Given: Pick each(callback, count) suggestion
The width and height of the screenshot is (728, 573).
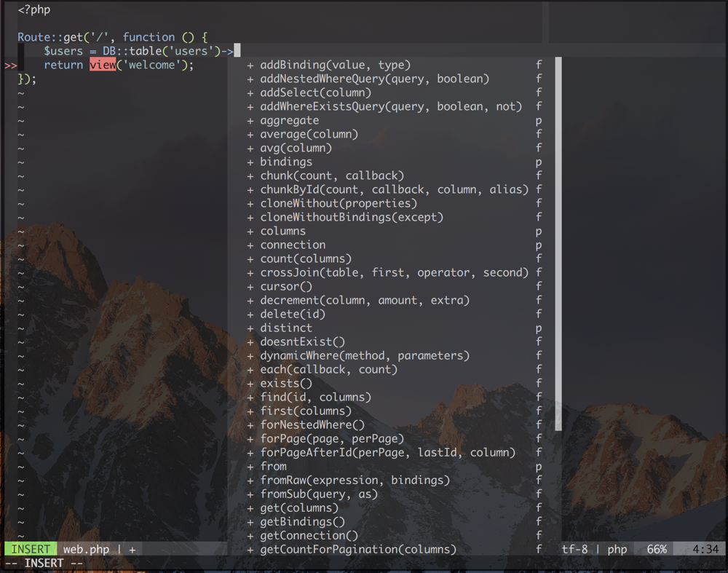Looking at the screenshot, I should [x=395, y=369].
